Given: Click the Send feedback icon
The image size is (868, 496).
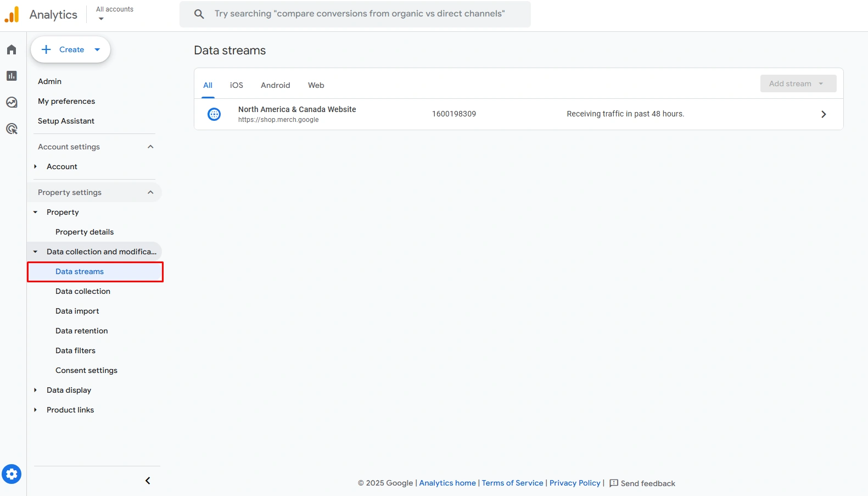Looking at the screenshot, I should pyautogui.click(x=614, y=483).
